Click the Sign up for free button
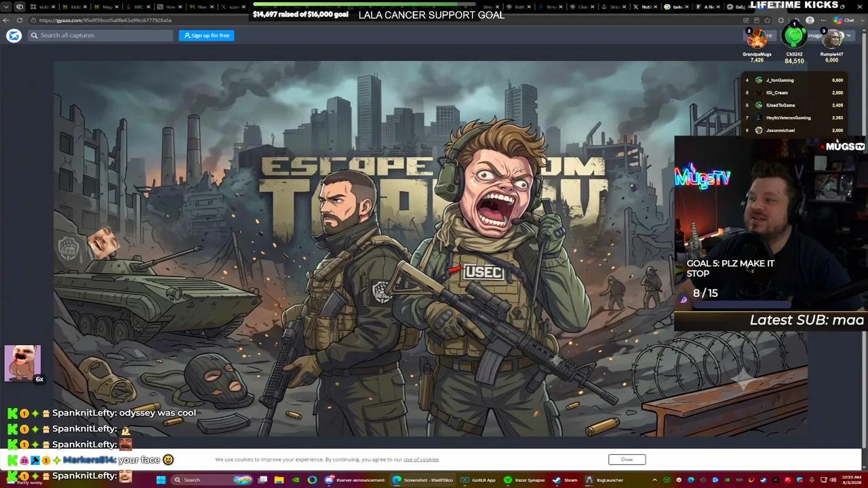Screen dimensions: 868x488 click(207, 35)
